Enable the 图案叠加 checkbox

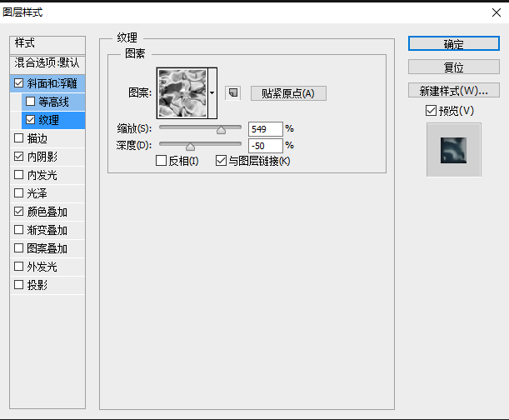19,248
